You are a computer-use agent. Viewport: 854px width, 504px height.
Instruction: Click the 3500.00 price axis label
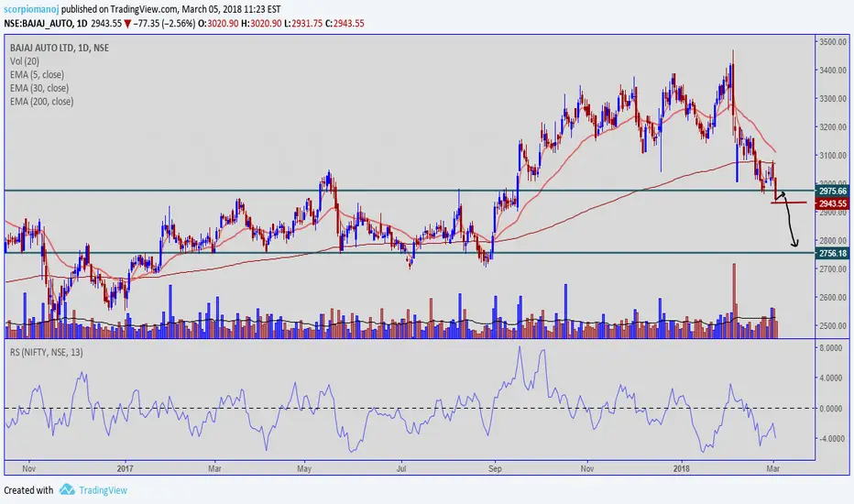833,42
